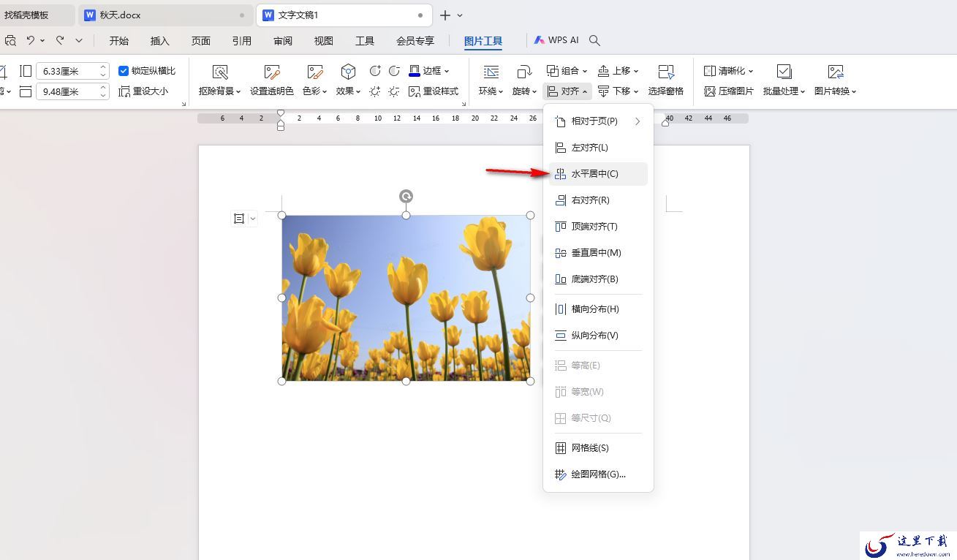Image resolution: width=957 pixels, height=560 pixels.
Task: Click the 图片转换 picture convert icon
Action: pos(836,72)
